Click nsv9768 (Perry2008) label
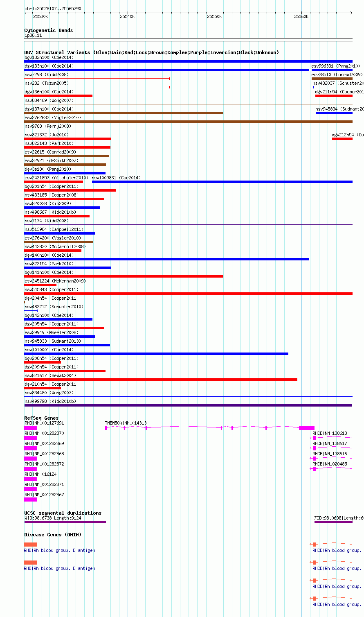 pyautogui.click(x=47, y=127)
